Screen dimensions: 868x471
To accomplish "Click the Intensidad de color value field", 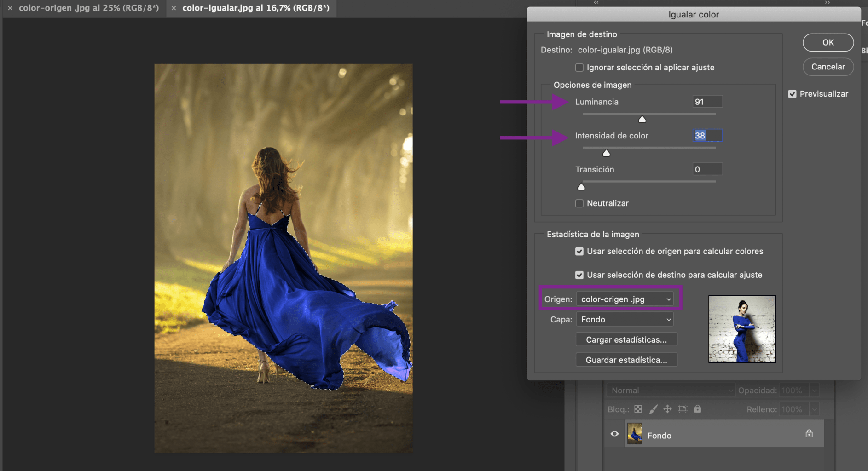I will (707, 135).
